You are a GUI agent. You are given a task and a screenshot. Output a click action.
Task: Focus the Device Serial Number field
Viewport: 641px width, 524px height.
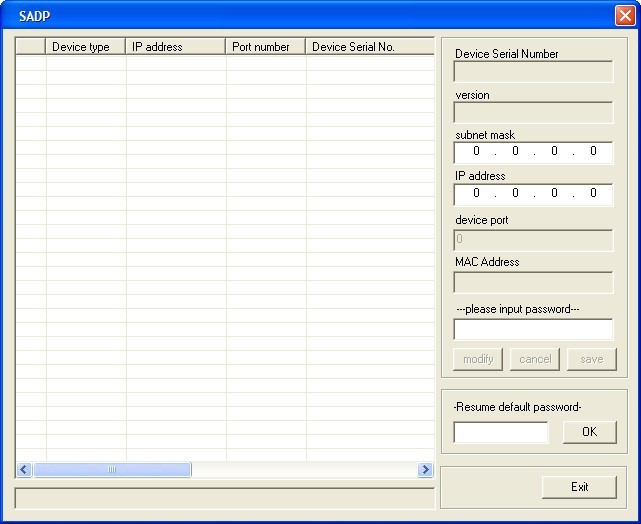pyautogui.click(x=533, y=72)
